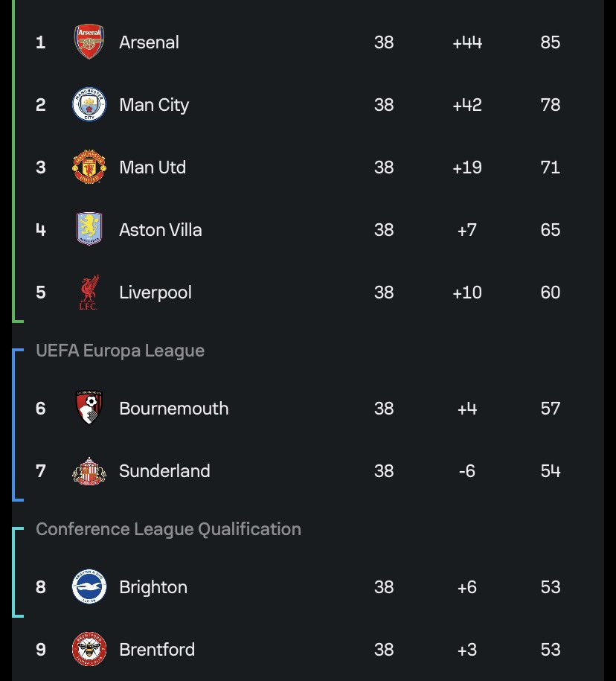The image size is (616, 681).
Task: Click the Conference League Qualification heading
Action: tap(168, 529)
